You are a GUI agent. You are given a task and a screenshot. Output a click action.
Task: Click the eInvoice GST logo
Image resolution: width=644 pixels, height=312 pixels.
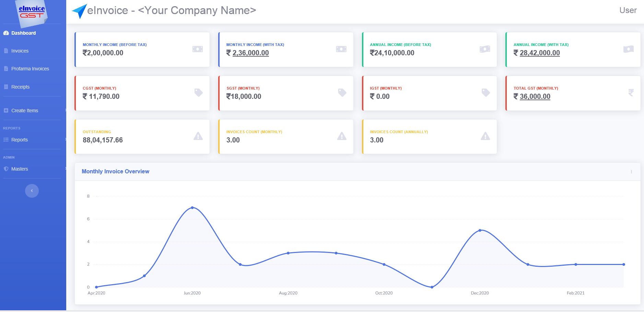[32, 12]
